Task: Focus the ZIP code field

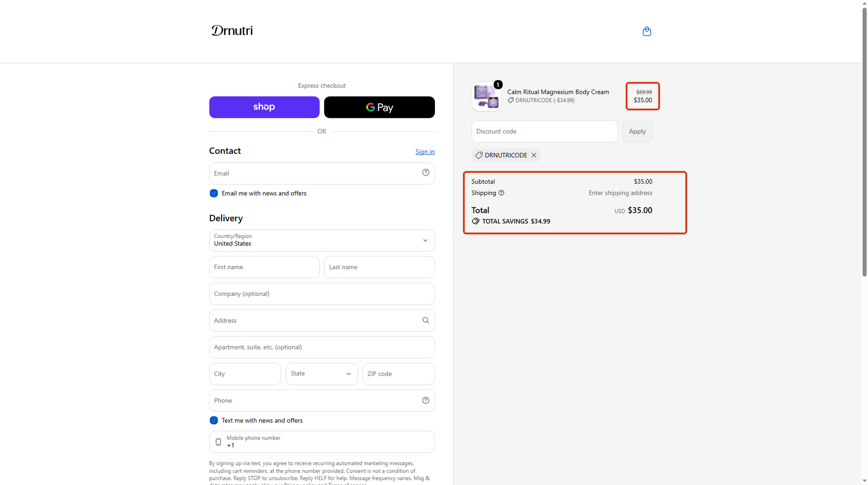Action: click(399, 374)
